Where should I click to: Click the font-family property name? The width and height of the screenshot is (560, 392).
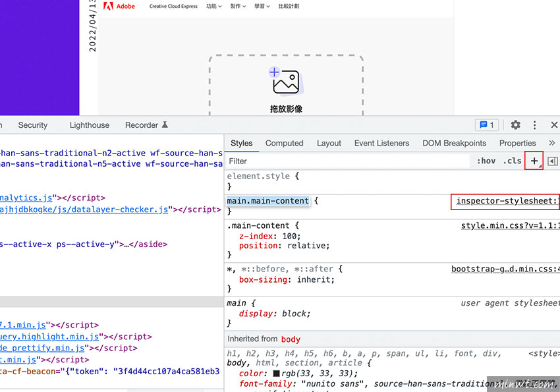tap(266, 384)
